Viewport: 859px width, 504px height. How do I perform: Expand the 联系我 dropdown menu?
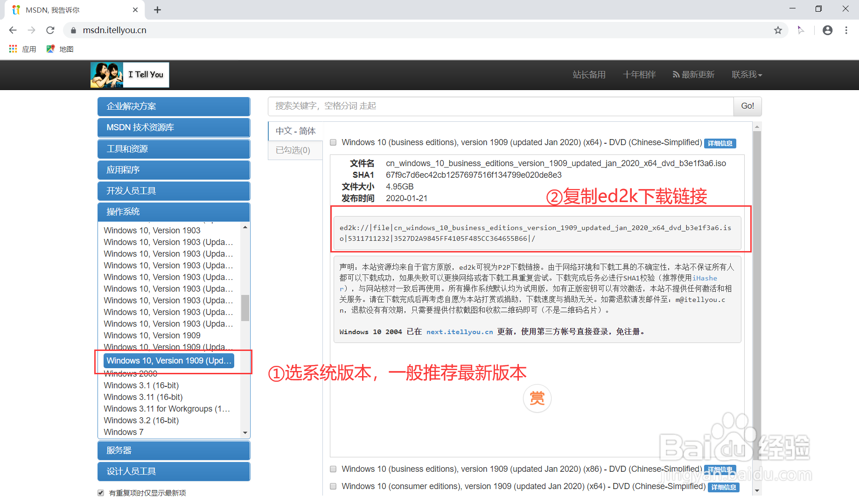747,75
